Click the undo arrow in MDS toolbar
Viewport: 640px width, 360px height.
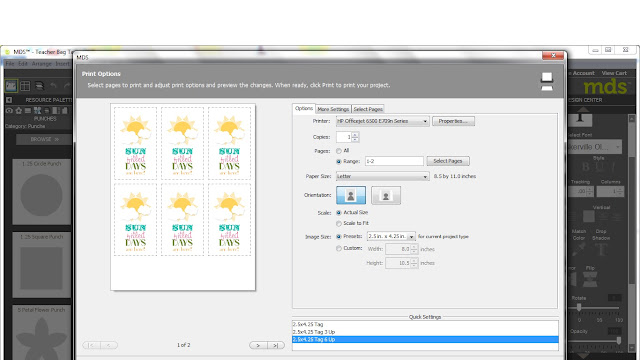pyautogui.click(x=53, y=85)
